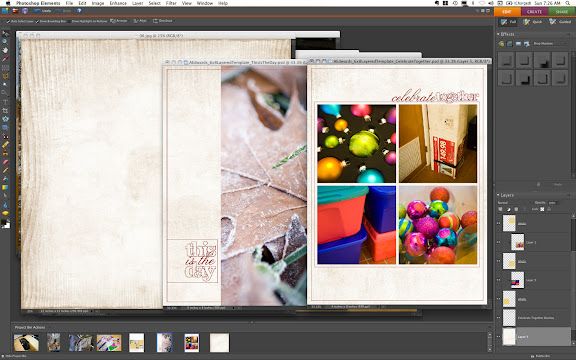Hide the Celebrate Together Overlay layer
The width and height of the screenshot is (576, 360).
click(x=498, y=317)
